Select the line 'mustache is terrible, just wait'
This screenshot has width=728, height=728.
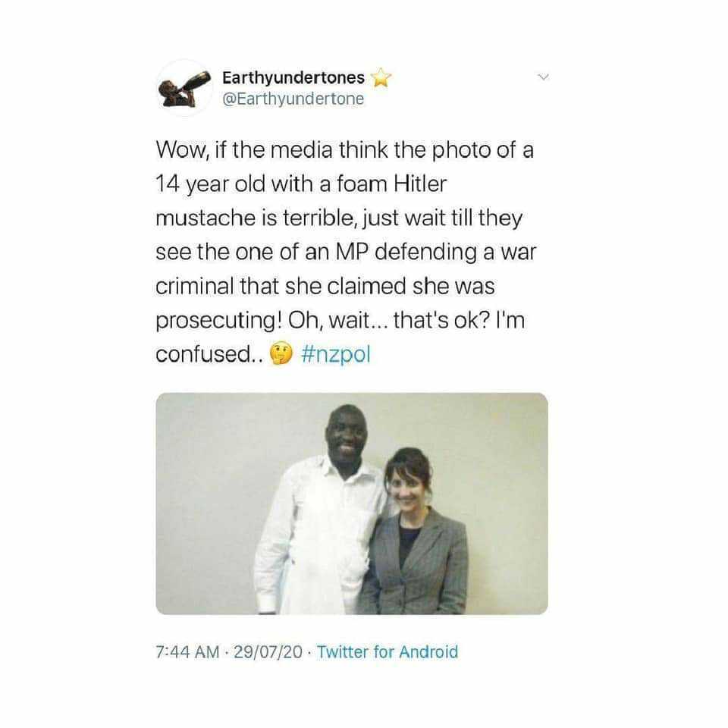[x=340, y=218]
